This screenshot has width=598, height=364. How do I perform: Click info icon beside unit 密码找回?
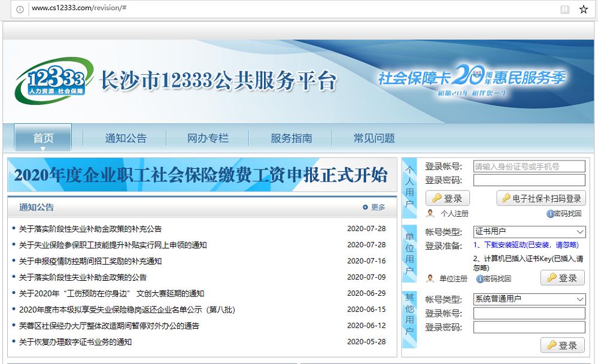(x=479, y=278)
